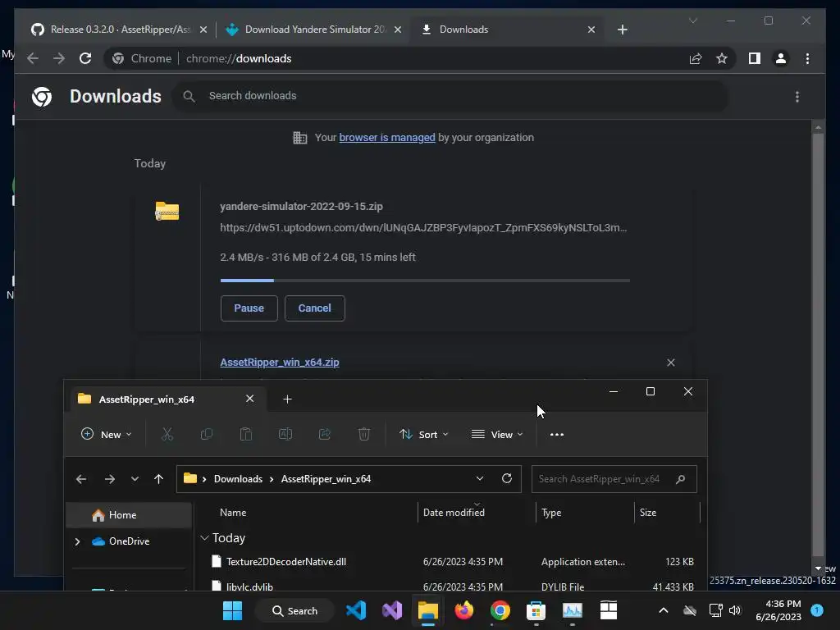Viewport: 840px width, 630px height.
Task: Open Chrome three-dot main menu
Action: tap(807, 58)
